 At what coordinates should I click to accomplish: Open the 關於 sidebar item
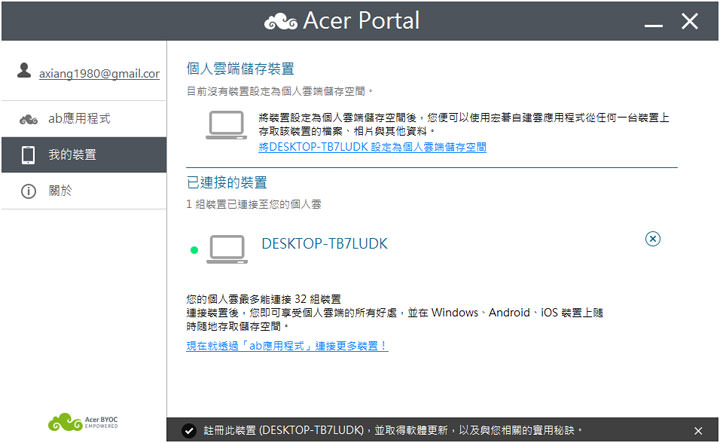[x=84, y=191]
